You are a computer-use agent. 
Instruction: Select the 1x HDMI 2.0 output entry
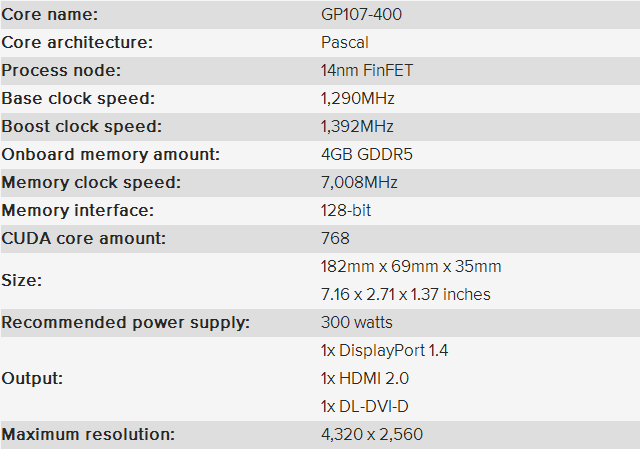pyautogui.click(x=364, y=378)
